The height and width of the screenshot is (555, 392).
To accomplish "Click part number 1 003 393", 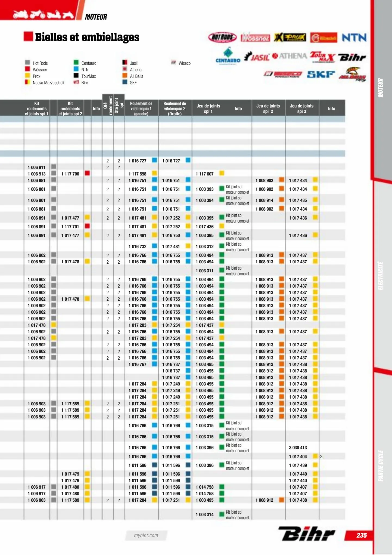I will [205, 189].
